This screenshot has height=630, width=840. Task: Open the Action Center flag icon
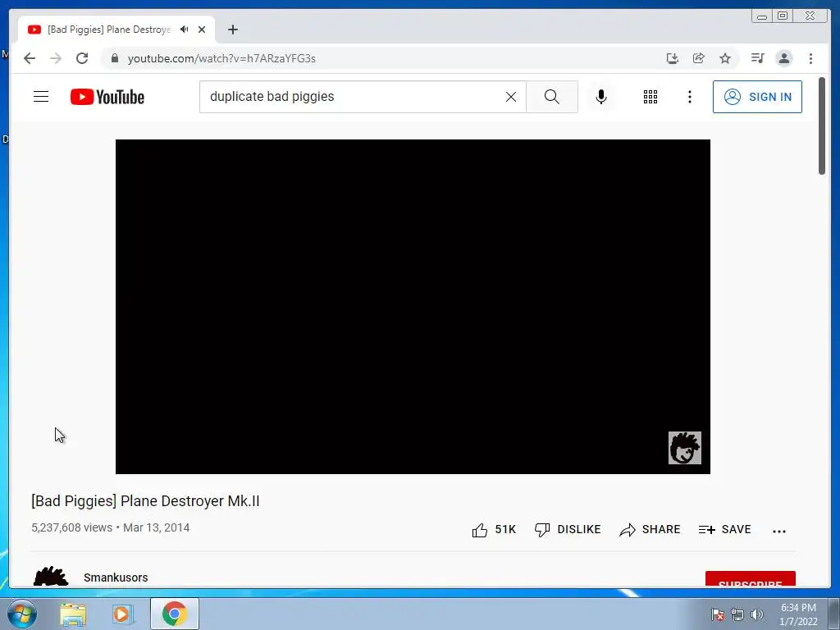[x=717, y=614]
